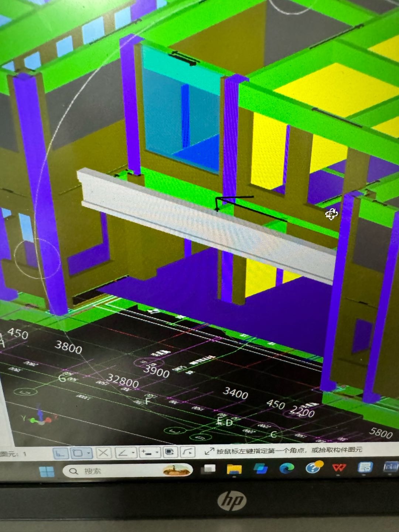Toggle the rectangle snap icon in status bar
Image resolution: width=399 pixels, height=532 pixels.
[78, 453]
